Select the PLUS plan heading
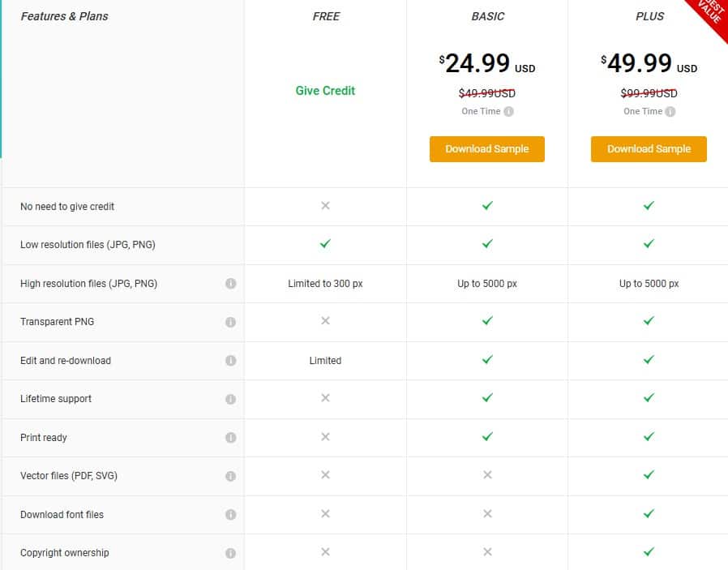Image resolution: width=728 pixels, height=570 pixels. point(649,16)
